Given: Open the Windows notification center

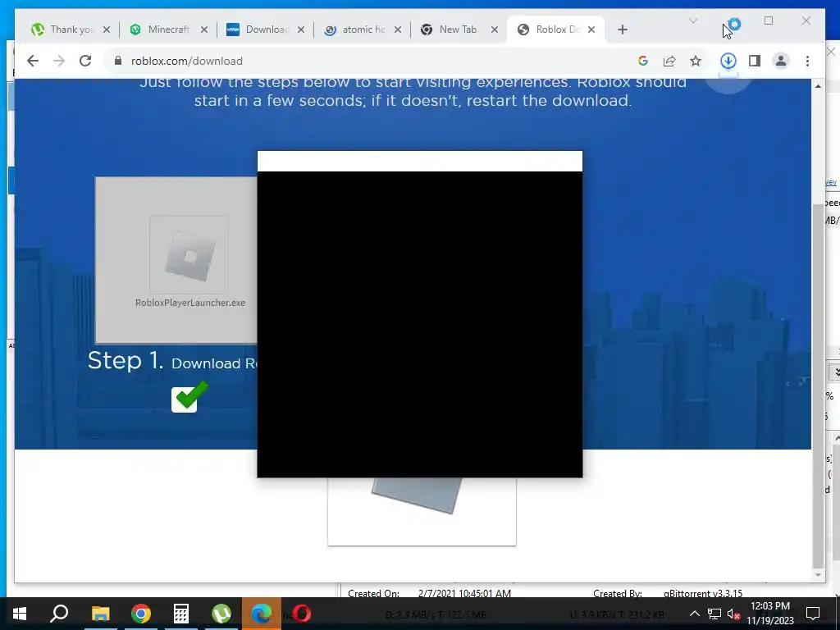Looking at the screenshot, I should 813,614.
